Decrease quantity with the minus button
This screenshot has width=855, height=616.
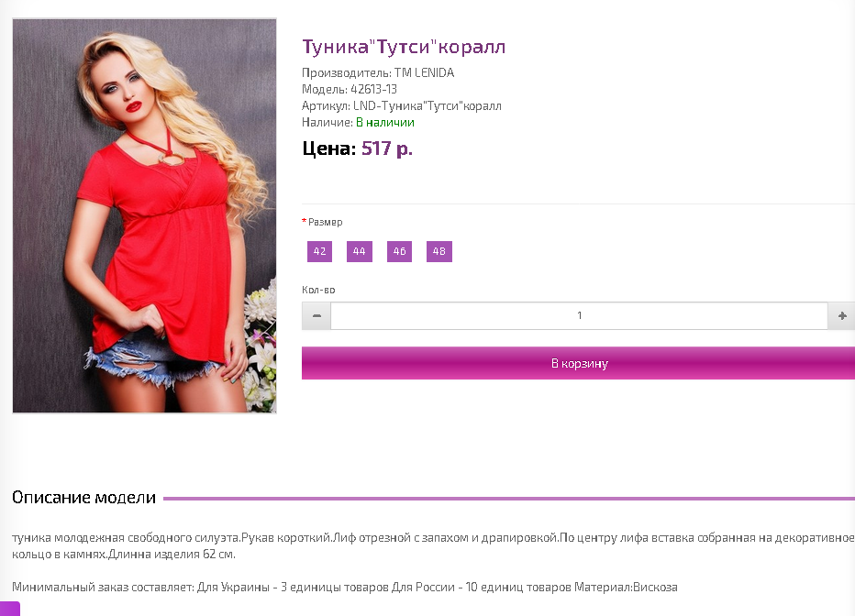(316, 316)
